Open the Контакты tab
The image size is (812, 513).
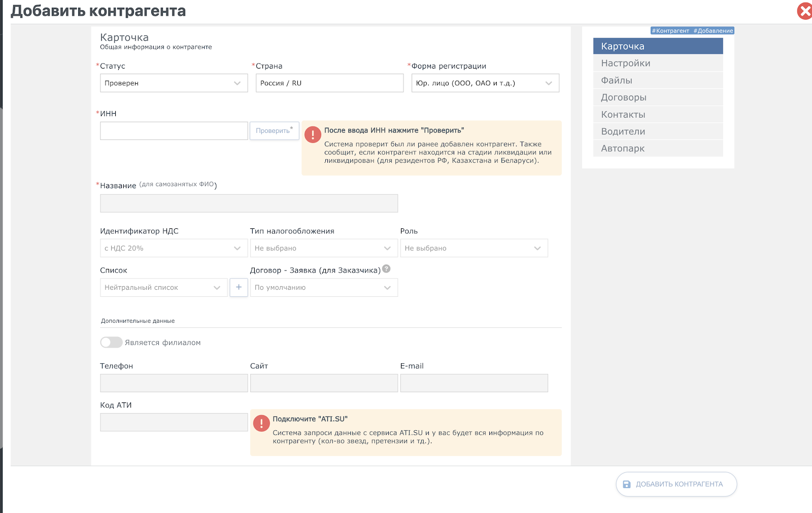[658, 114]
